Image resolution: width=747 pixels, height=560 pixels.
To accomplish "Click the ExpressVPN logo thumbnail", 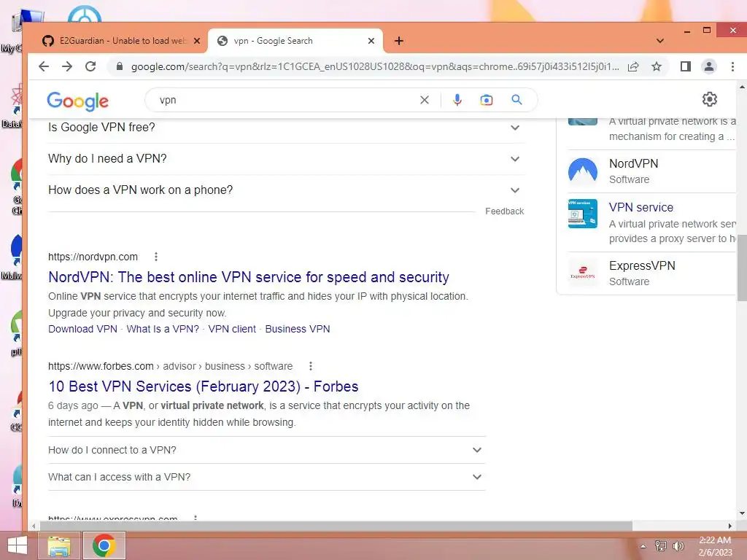I will (x=583, y=273).
